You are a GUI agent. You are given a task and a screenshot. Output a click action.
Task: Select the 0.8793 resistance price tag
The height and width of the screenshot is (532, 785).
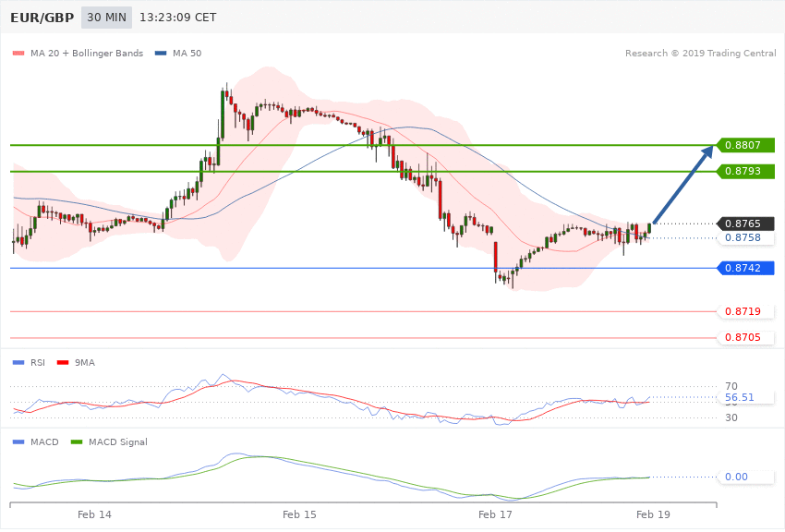[745, 171]
